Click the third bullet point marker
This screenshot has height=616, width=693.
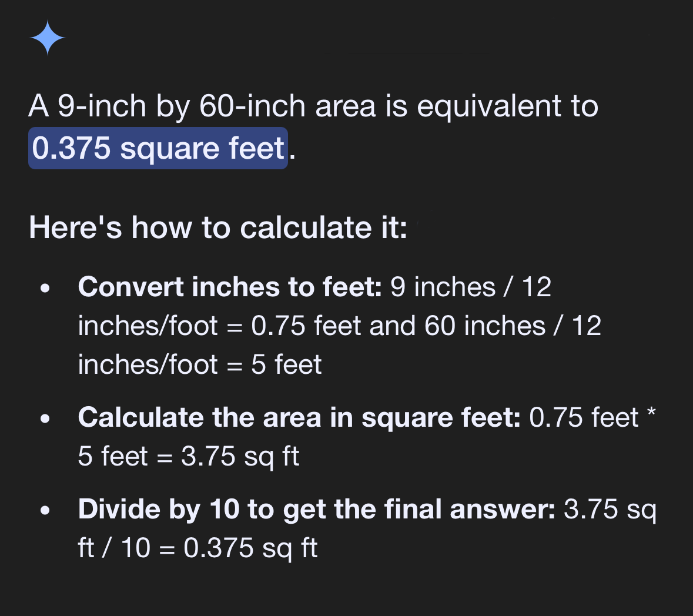[45, 511]
